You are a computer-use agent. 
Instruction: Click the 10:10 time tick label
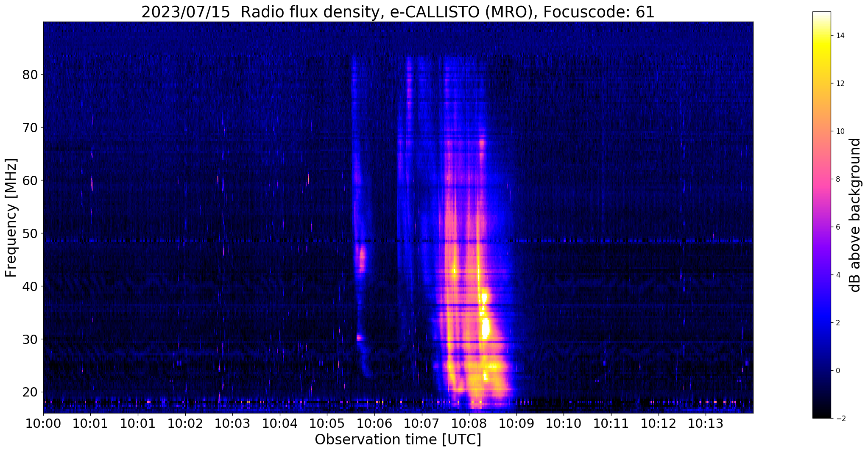click(564, 424)
